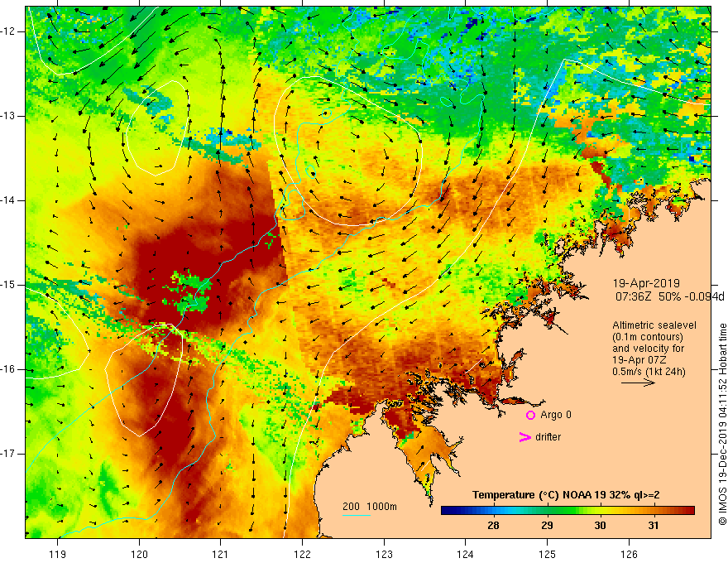The width and height of the screenshot is (728, 563).
Task: Click the IMOS copyright timestamp text
Action: [x=722, y=424]
